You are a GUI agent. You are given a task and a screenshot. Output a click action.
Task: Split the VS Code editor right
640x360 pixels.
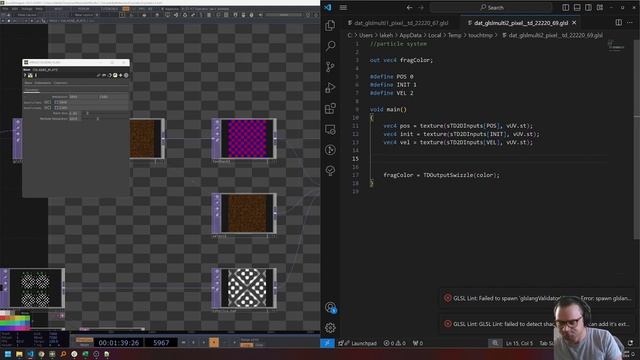pos(619,22)
